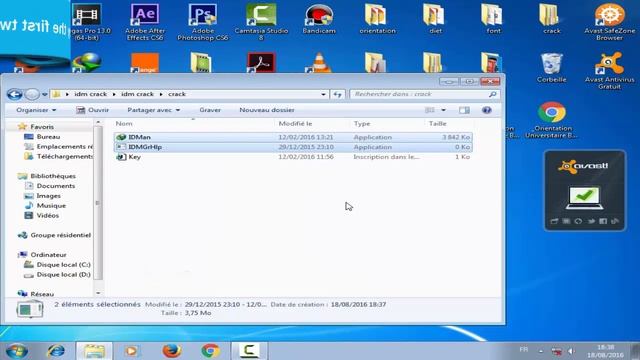This screenshot has width=640, height=360.
Task: Open Windows Media Player taskbar icon
Action: point(131,351)
